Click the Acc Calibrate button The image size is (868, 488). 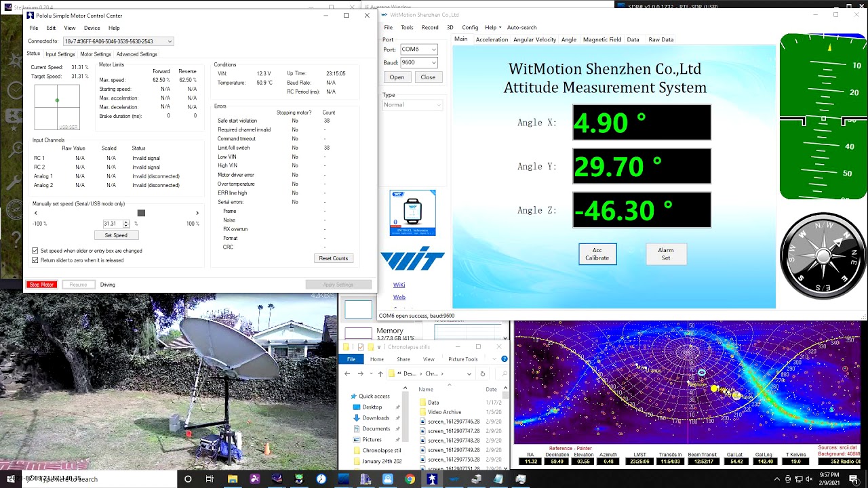597,254
